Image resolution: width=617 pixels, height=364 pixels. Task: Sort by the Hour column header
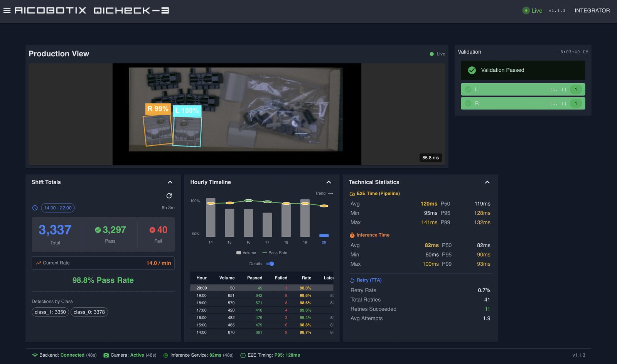pos(201,278)
